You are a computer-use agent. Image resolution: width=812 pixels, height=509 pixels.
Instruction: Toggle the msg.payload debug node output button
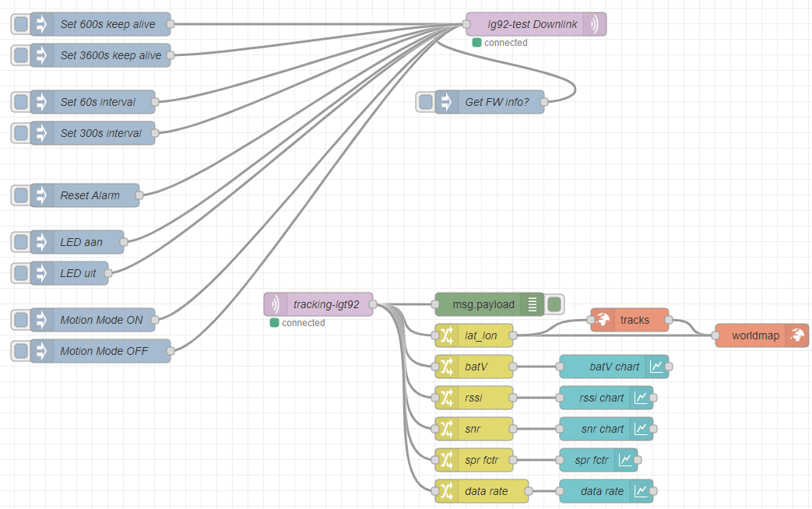point(554,304)
